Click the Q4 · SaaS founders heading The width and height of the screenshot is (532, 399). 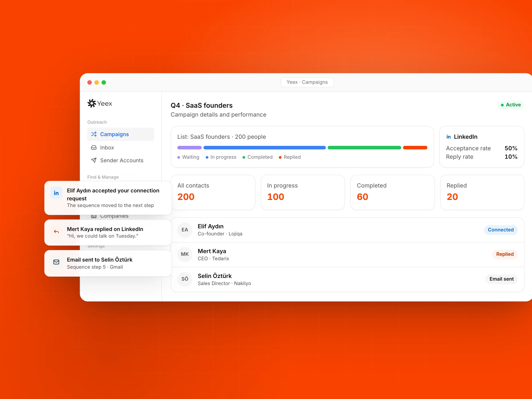click(x=201, y=105)
